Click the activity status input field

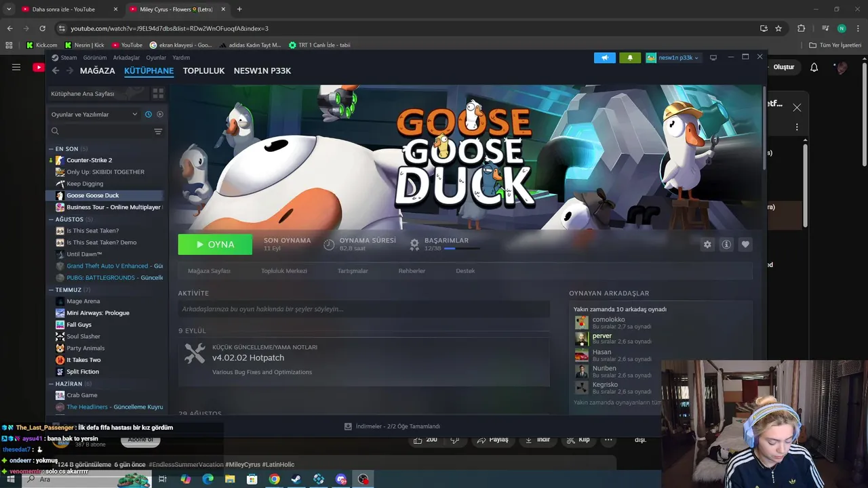point(363,309)
